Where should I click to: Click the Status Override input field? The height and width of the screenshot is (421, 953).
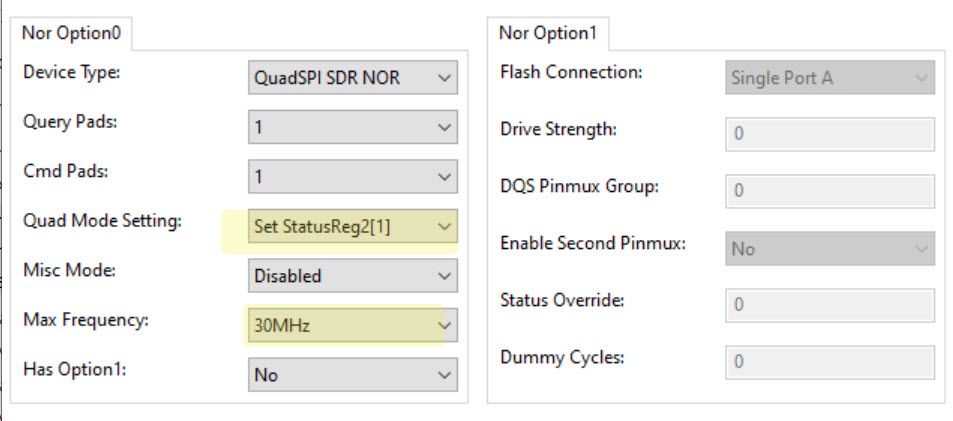click(830, 305)
